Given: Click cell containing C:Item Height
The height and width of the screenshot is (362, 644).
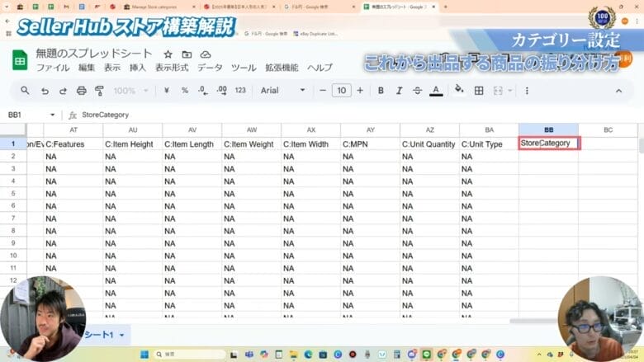Looking at the screenshot, I should point(132,144).
